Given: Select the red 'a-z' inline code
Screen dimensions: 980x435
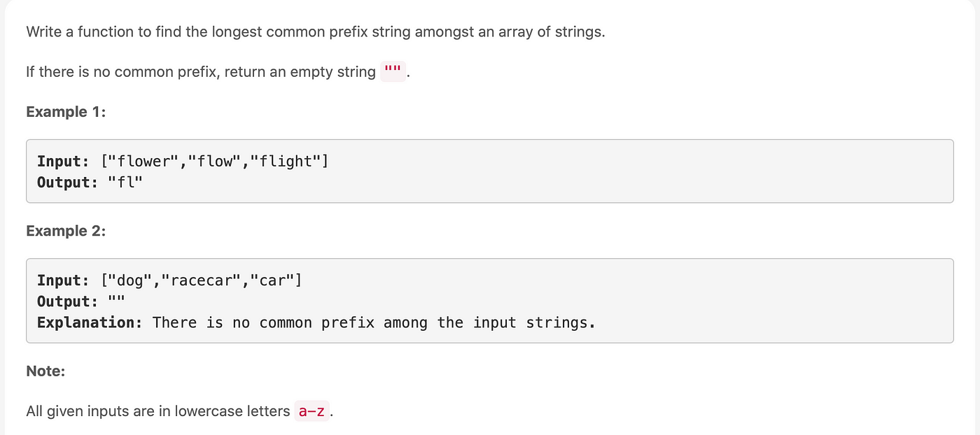Looking at the screenshot, I should point(311,411).
